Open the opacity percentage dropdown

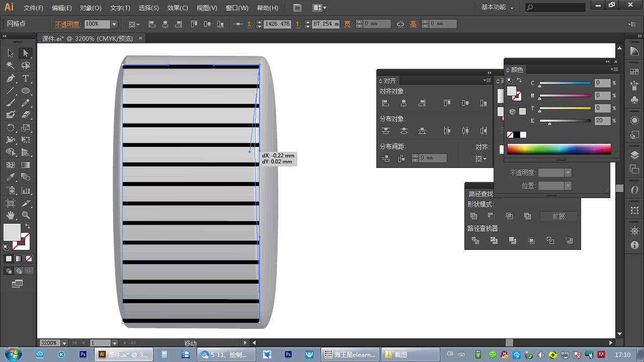tap(114, 24)
